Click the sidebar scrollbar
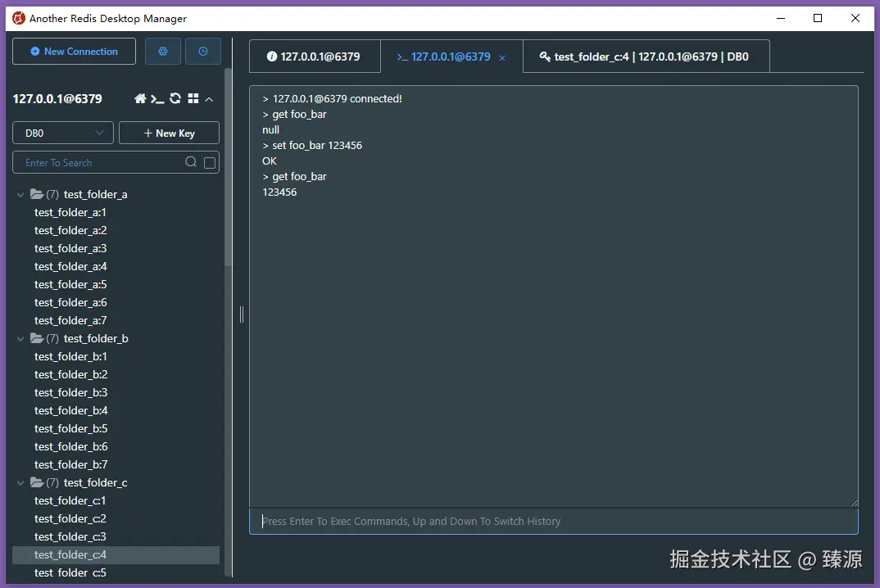880x588 pixels. coord(228,167)
